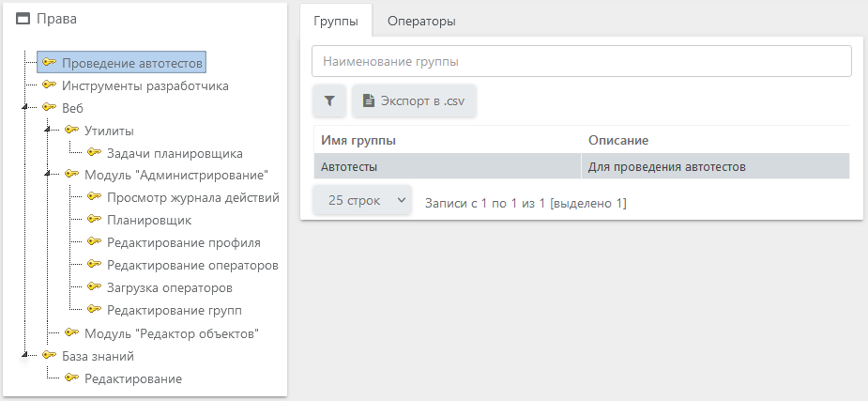Collapse Модуль "Администрирование" branch
This screenshot has height=401, width=868.
pyautogui.click(x=46, y=176)
